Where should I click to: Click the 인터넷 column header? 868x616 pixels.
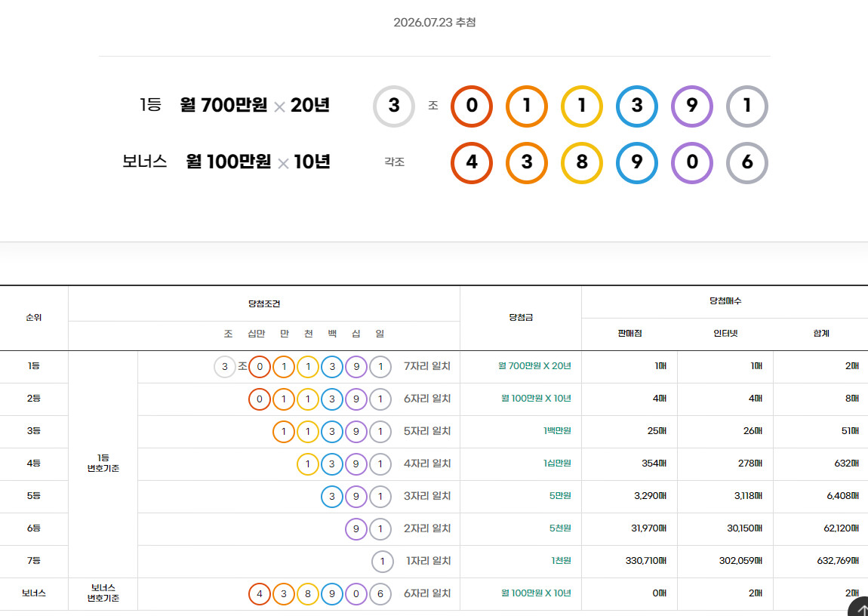click(x=725, y=333)
